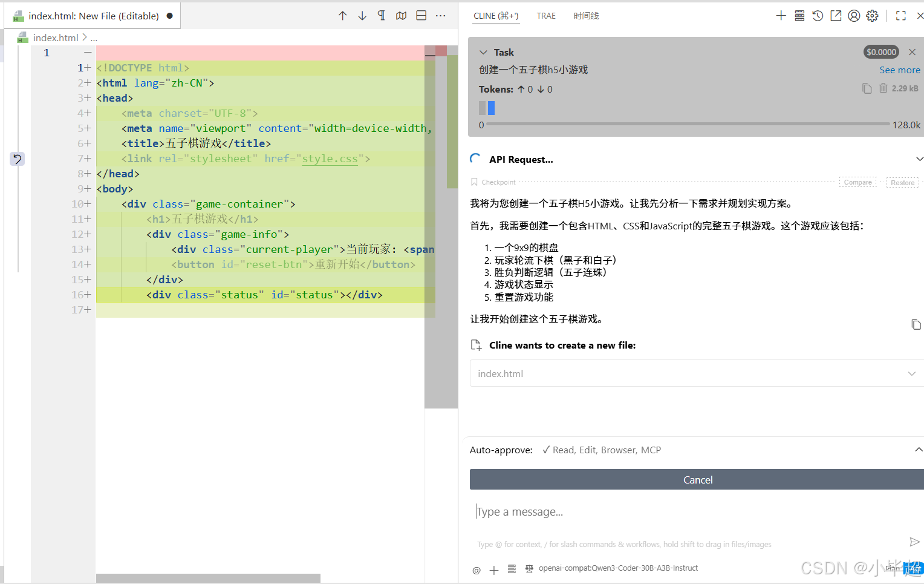The height and width of the screenshot is (584, 924).
Task: Start a new Cline task with plus icon
Action: pyautogui.click(x=781, y=16)
